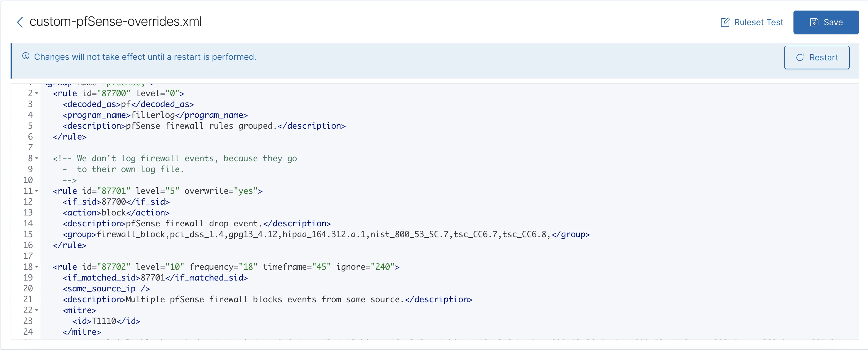
Task: Click the info icon in the notification banner
Action: click(26, 57)
